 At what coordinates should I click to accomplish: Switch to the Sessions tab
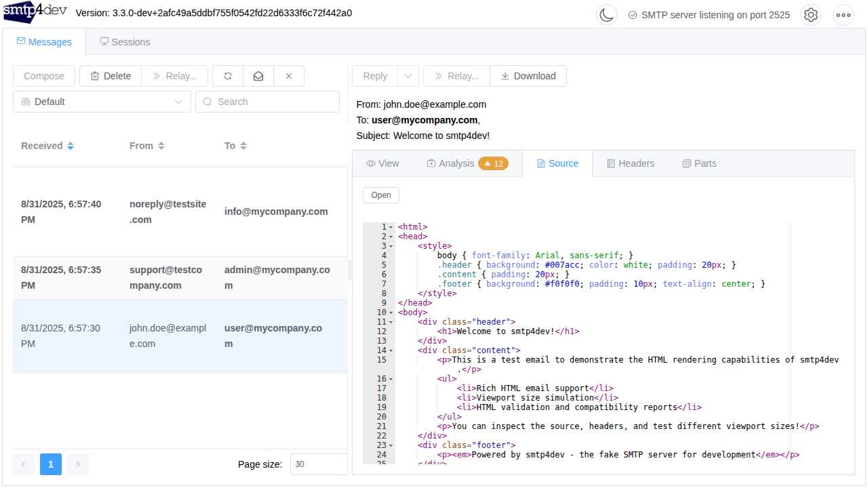pos(125,42)
